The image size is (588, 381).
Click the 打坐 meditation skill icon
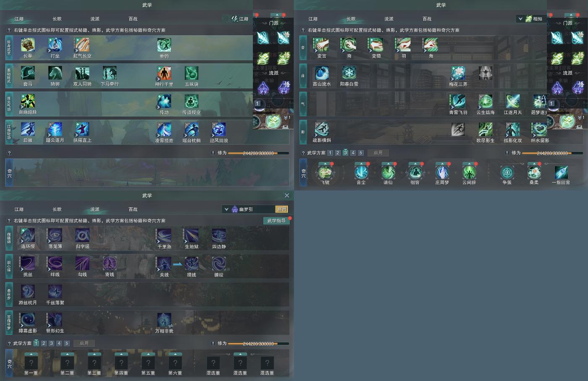click(55, 45)
